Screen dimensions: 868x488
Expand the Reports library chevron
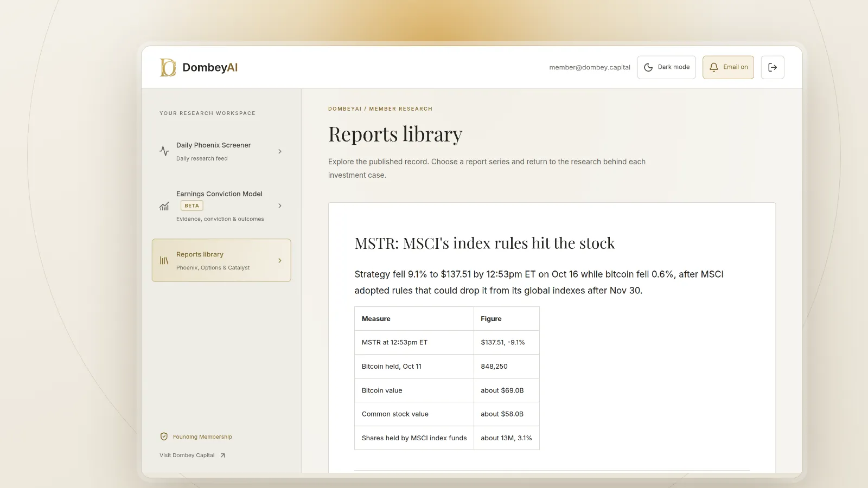(280, 260)
